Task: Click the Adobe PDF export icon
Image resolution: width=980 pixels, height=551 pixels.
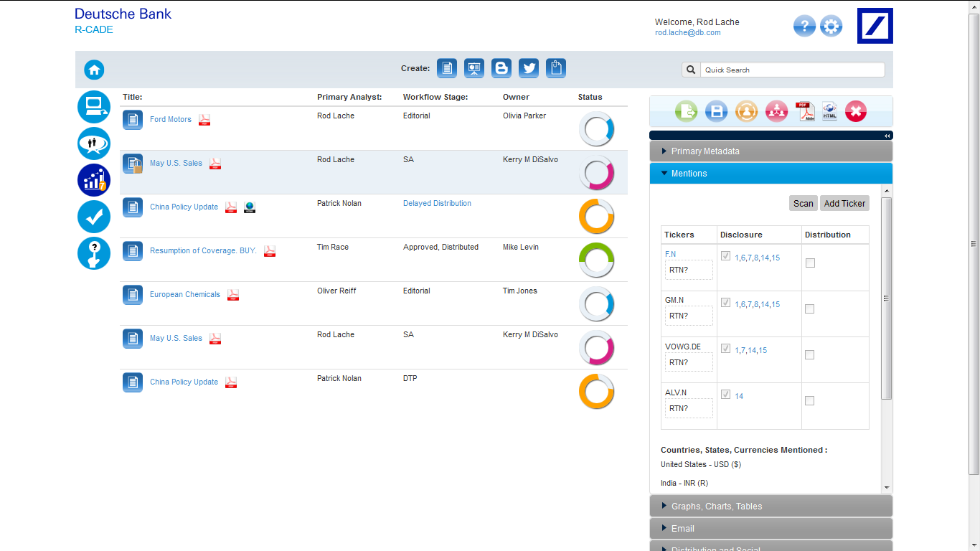Action: (x=805, y=111)
